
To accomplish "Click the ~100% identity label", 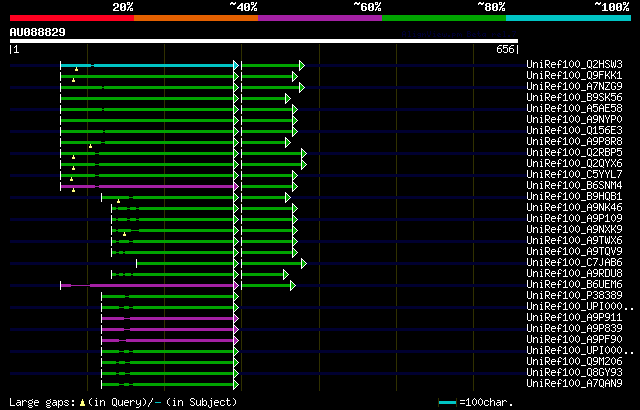I will [612, 7].
